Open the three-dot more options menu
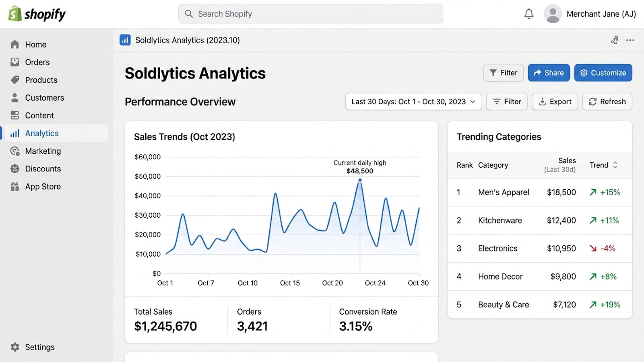The height and width of the screenshot is (362, 644). 630,40
